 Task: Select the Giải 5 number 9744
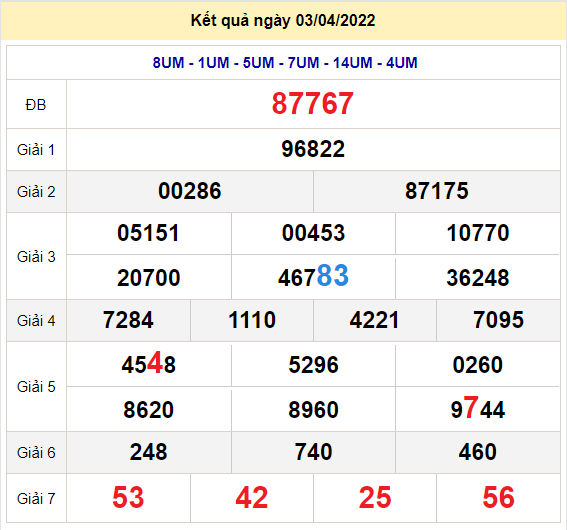click(478, 408)
